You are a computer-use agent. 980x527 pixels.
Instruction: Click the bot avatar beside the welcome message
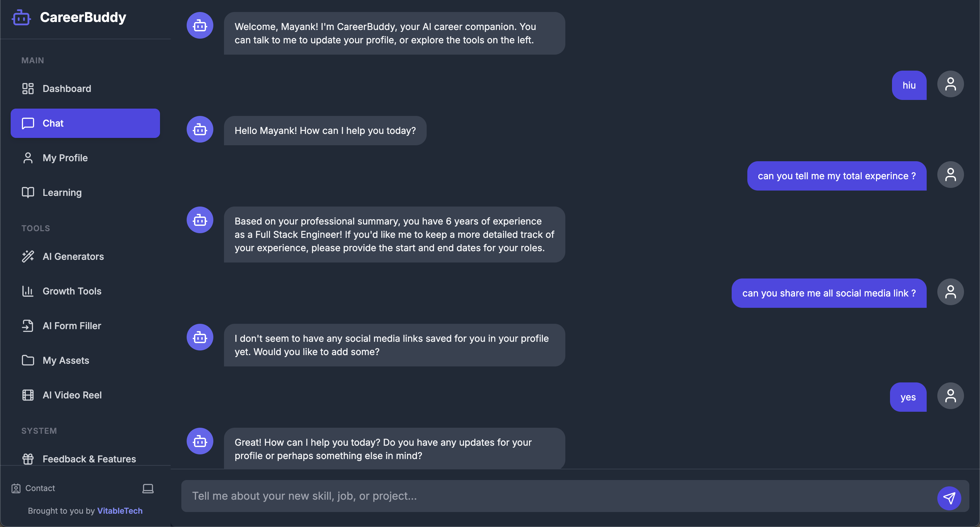200,25
